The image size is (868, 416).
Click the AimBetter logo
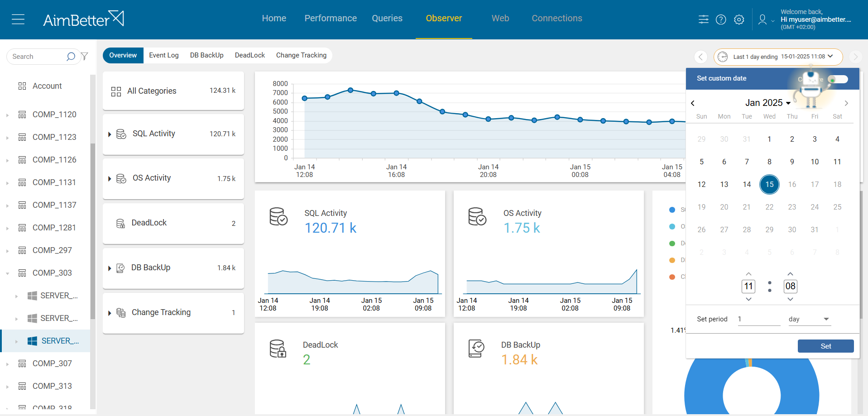83,19
